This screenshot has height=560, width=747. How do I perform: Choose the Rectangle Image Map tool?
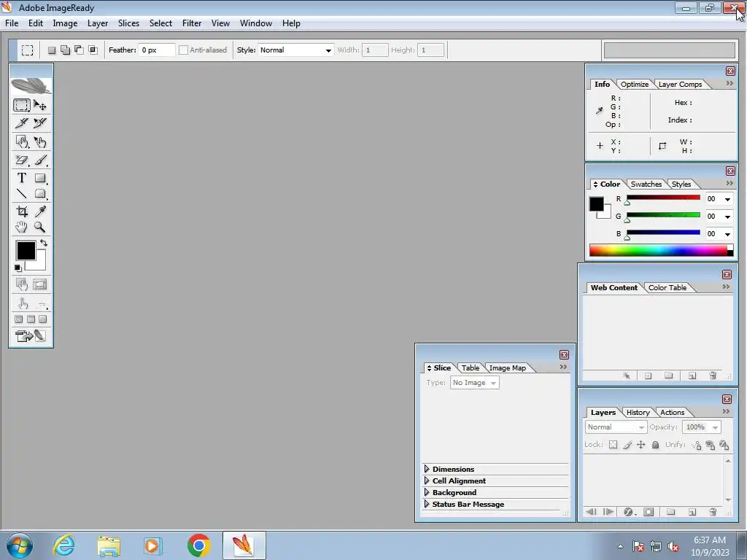point(21,142)
